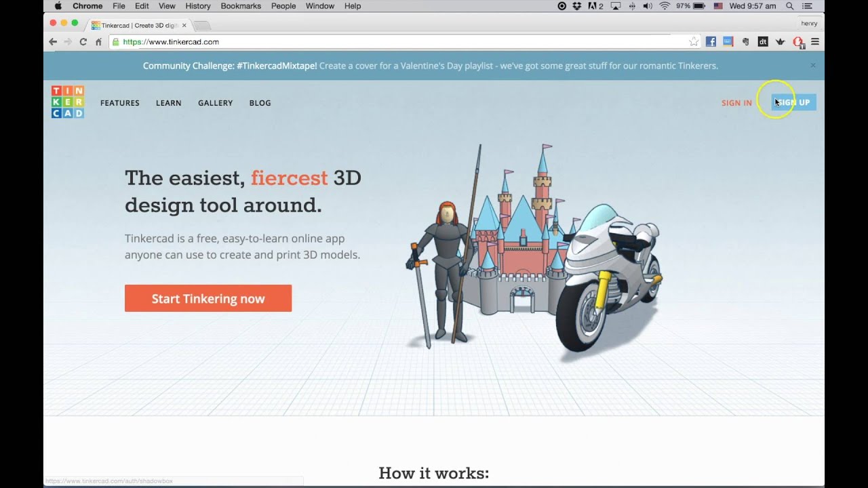Click the clock showing Wed 9:57 am
Screen dimensions: 868x488
click(753, 6)
